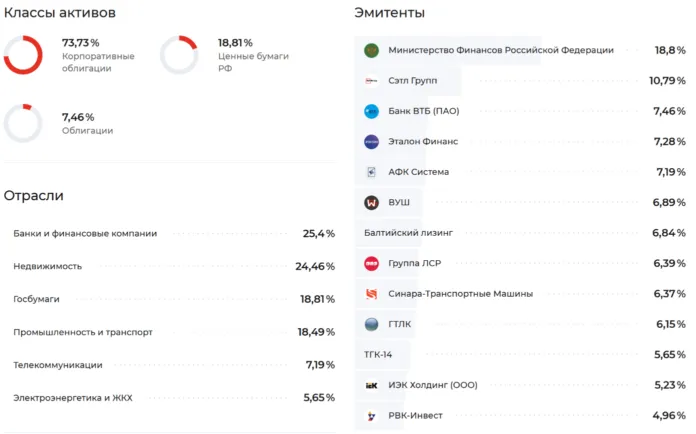Click the 7,46% Облигации donut chart

(x=23, y=122)
